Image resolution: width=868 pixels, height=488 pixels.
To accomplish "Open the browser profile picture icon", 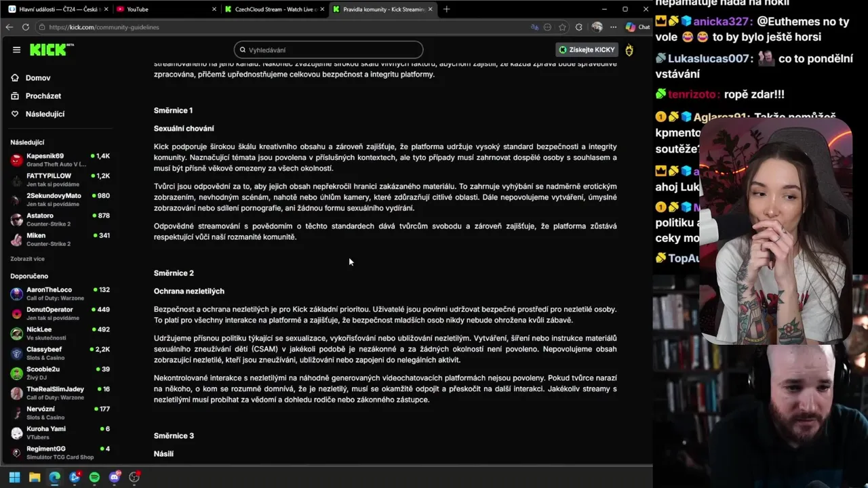I will [x=597, y=27].
